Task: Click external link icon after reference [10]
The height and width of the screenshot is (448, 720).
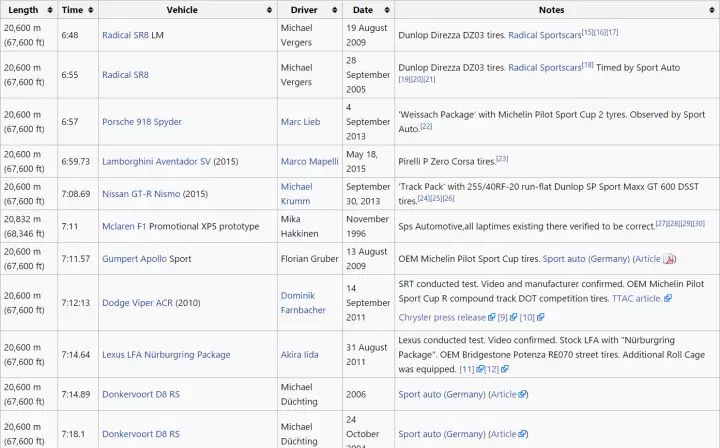Action: (540, 317)
